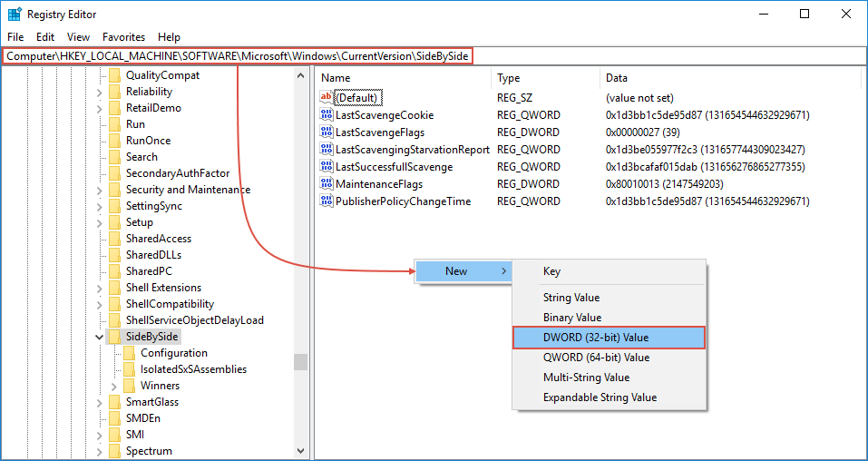
Task: Select the (Default) string value icon
Action: (x=327, y=97)
